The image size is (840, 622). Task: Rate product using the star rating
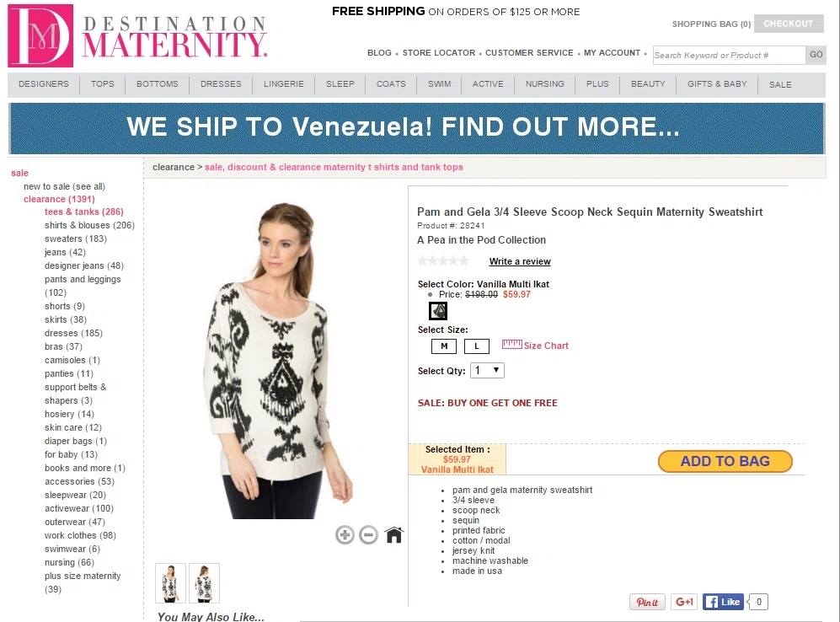[x=442, y=261]
